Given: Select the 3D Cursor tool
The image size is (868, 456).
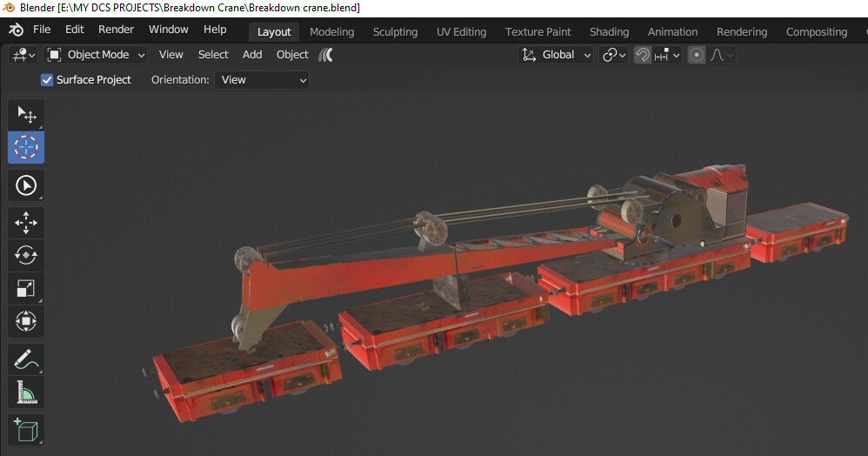Looking at the screenshot, I should coord(26,148).
